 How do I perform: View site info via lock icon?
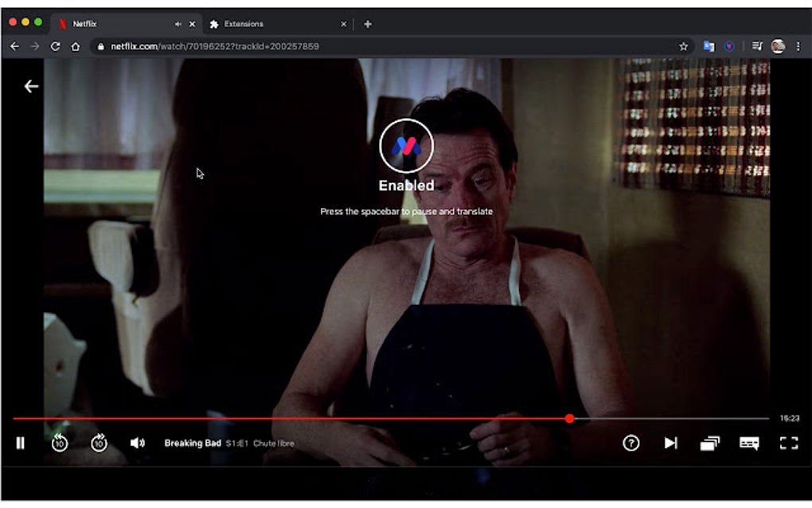[100, 47]
